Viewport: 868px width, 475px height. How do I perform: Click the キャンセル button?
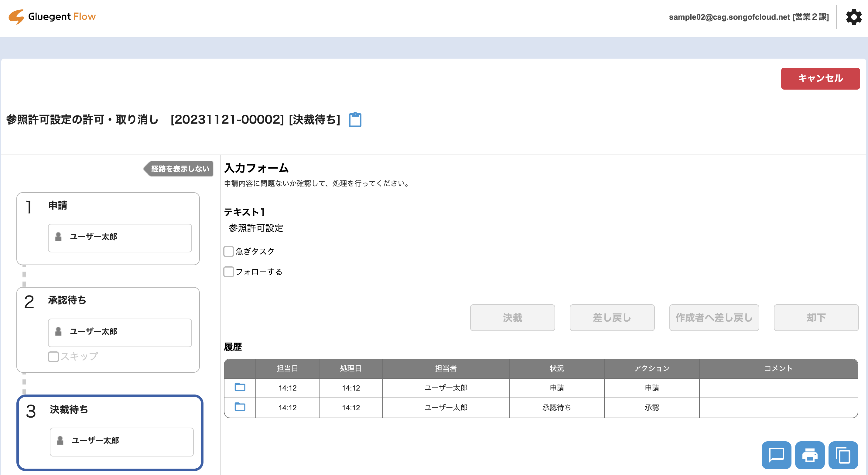tap(820, 78)
